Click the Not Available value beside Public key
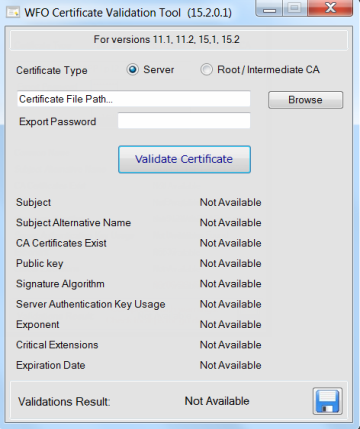360x429 pixels. click(231, 263)
